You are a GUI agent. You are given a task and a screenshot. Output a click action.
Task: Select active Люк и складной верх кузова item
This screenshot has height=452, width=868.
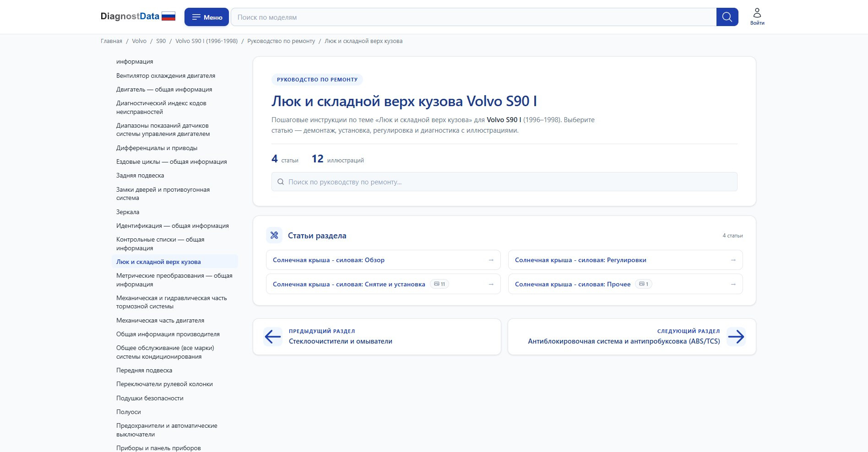click(x=174, y=262)
